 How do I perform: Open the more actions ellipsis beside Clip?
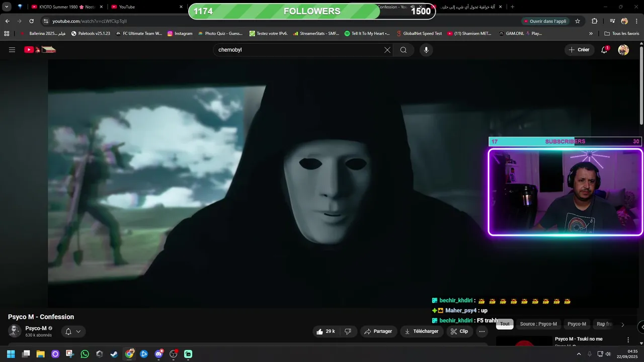click(482, 331)
